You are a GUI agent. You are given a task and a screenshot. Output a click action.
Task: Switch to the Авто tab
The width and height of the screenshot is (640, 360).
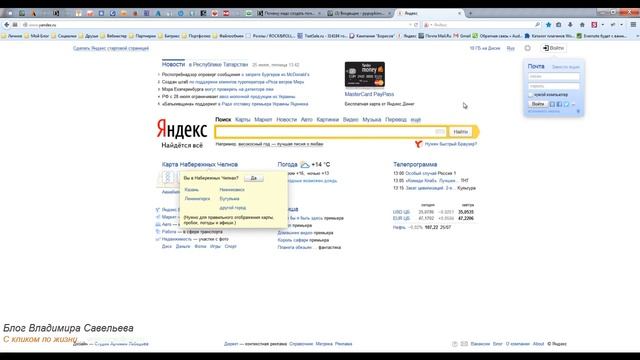click(307, 120)
